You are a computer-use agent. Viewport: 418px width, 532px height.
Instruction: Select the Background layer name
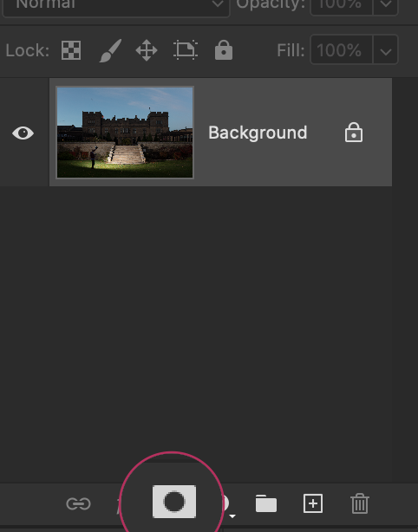(x=258, y=133)
